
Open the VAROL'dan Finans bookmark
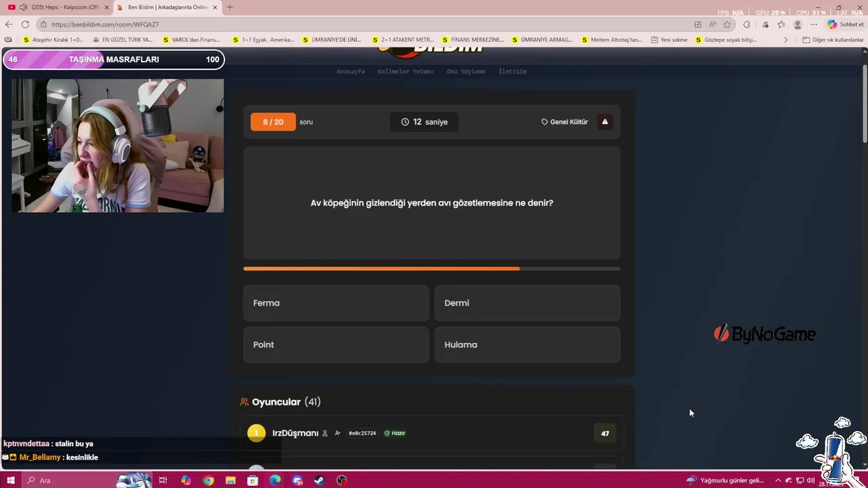point(191,40)
